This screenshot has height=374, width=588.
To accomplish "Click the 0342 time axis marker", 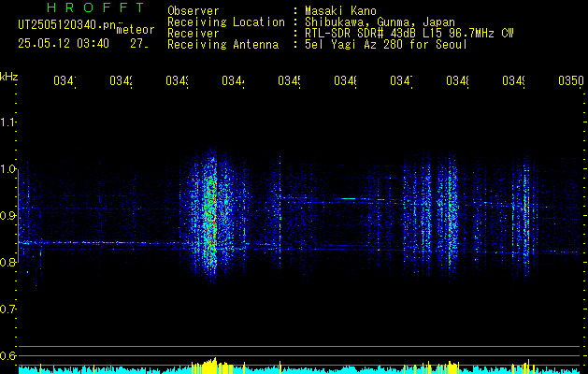I will click(x=121, y=80).
